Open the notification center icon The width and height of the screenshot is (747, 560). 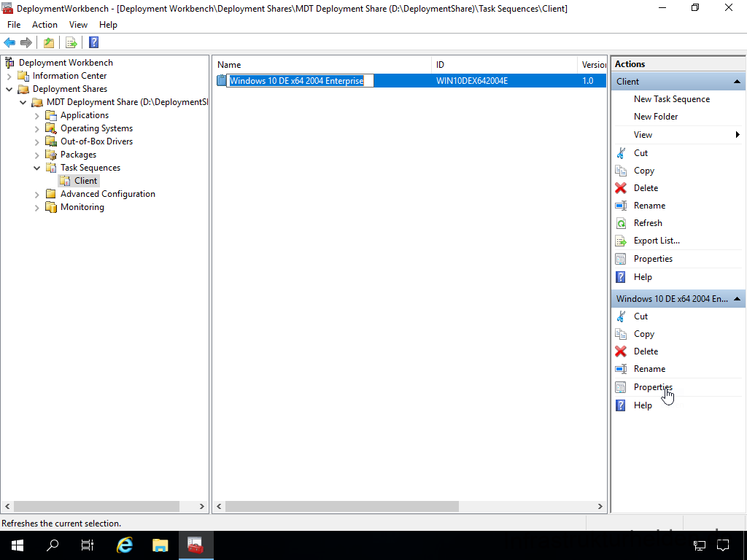[x=723, y=545]
